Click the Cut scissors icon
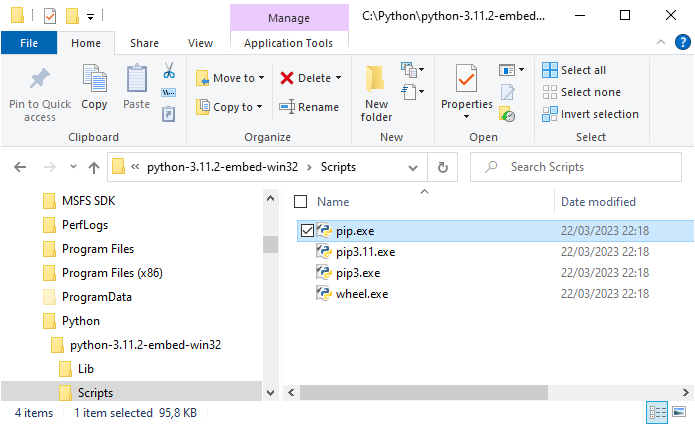The image size is (695, 425). 169,71
